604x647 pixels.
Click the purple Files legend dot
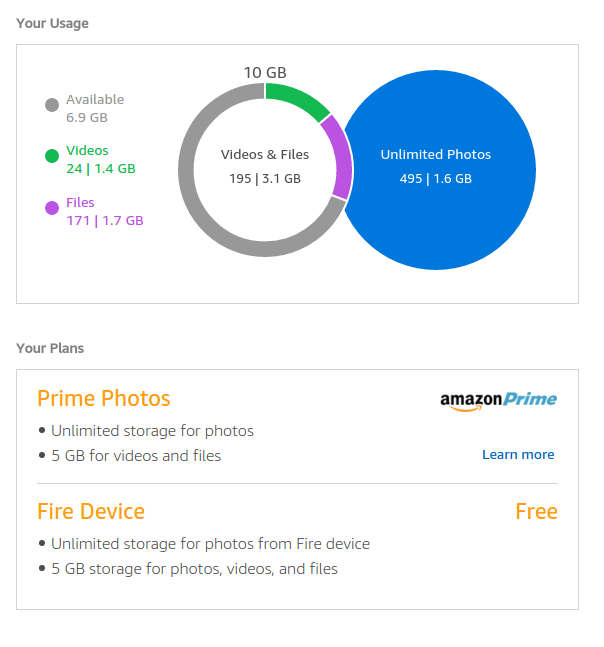coord(52,208)
